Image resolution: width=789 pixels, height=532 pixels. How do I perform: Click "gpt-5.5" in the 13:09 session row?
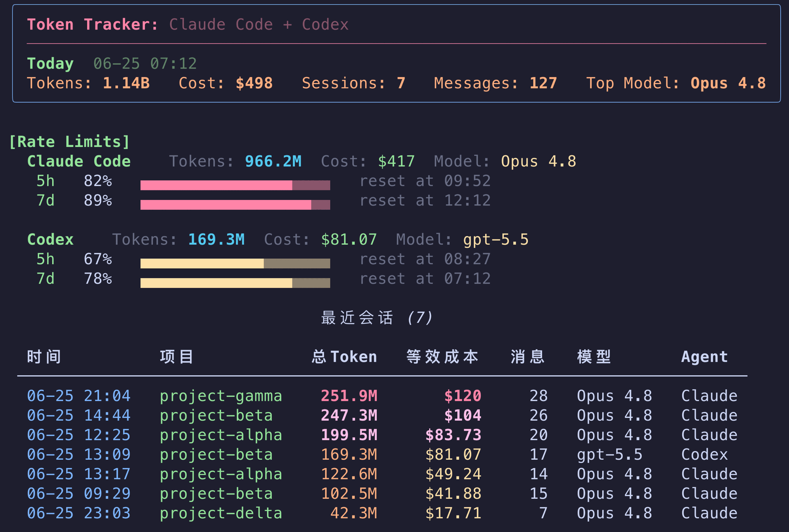coord(610,454)
